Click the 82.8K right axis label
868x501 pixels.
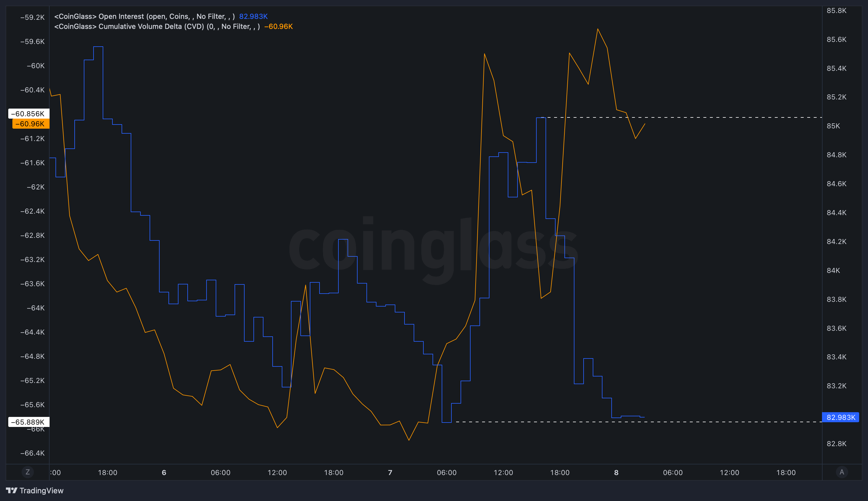[x=836, y=443]
